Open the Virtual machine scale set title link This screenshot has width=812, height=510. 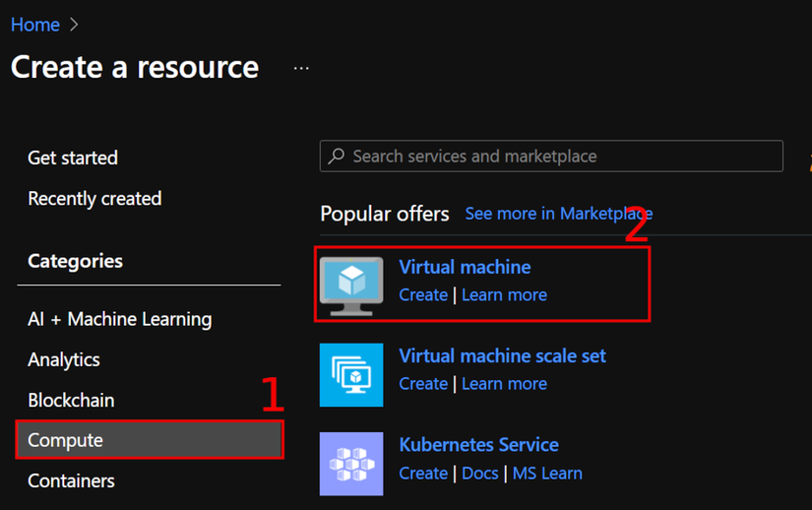pos(502,356)
